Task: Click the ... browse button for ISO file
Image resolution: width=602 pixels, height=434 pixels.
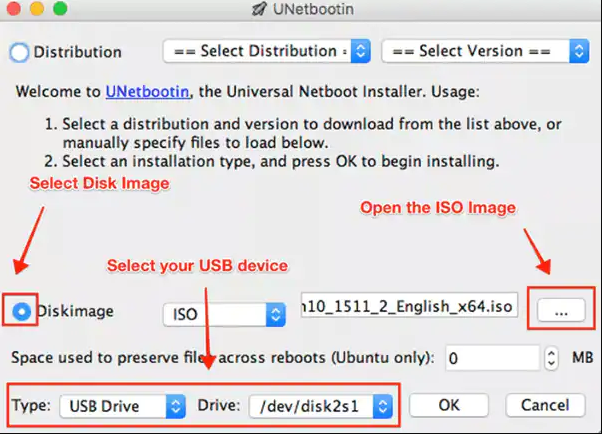Action: point(561,310)
